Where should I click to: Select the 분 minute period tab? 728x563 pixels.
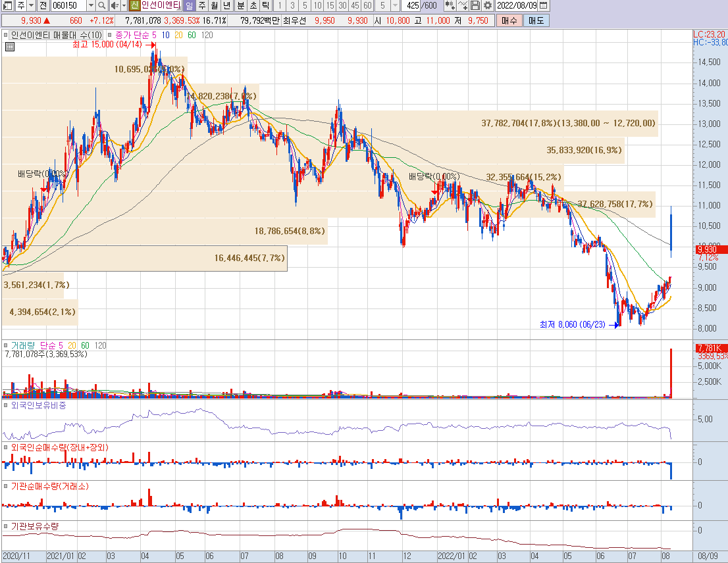240,5
